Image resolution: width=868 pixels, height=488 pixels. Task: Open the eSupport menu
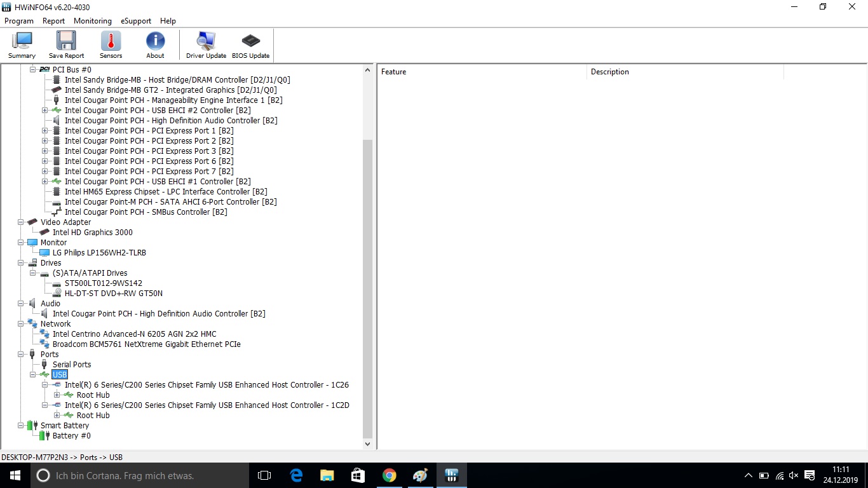tap(136, 21)
